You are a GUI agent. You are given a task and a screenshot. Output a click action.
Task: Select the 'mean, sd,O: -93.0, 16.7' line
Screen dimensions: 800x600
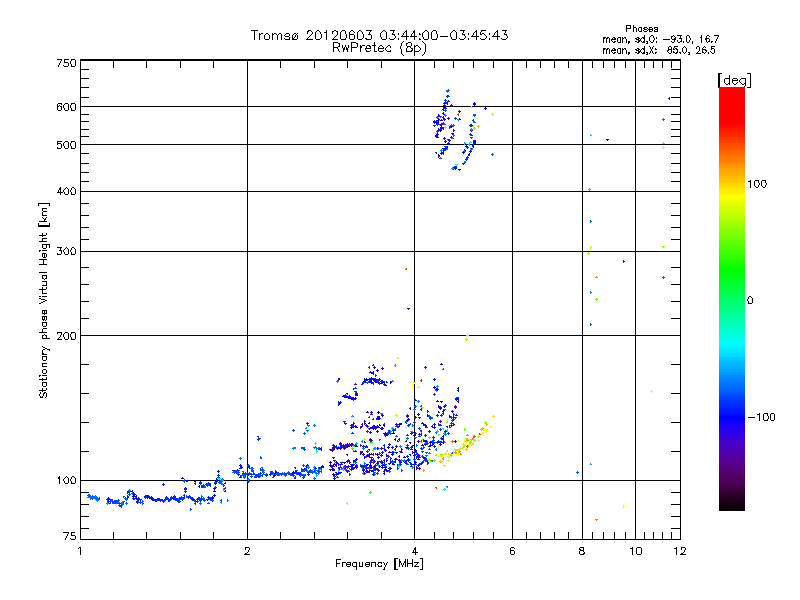point(661,39)
